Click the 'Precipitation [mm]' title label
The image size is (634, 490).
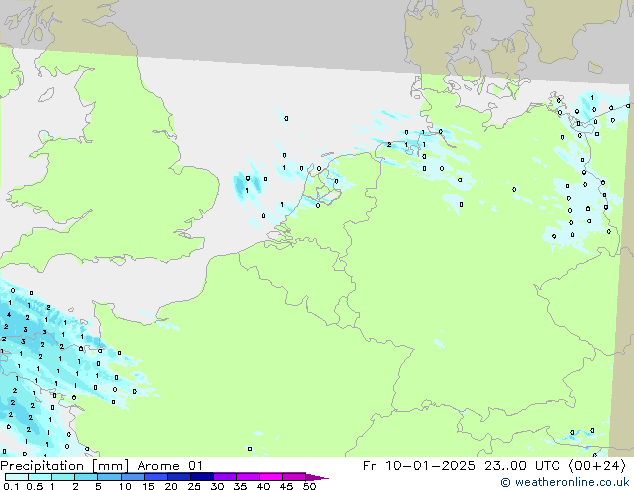tap(64, 466)
